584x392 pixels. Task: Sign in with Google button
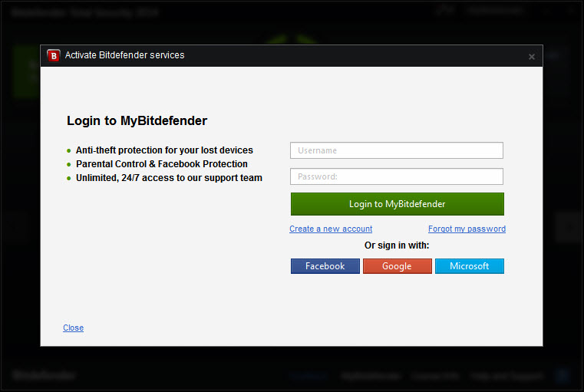[x=397, y=266]
